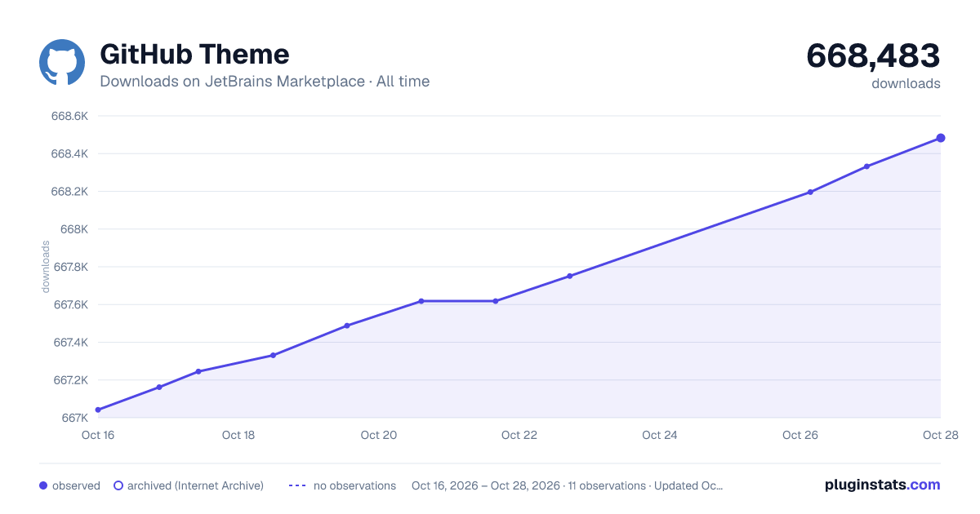The width and height of the screenshot is (980, 514).
Task: Click the 668.4K y-axis label
Action: pyautogui.click(x=69, y=153)
